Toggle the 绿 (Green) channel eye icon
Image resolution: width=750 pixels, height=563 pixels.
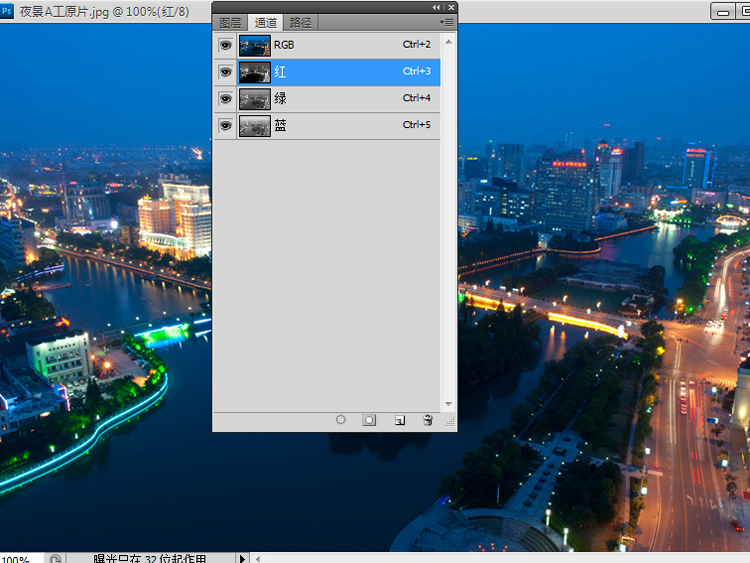pos(225,99)
